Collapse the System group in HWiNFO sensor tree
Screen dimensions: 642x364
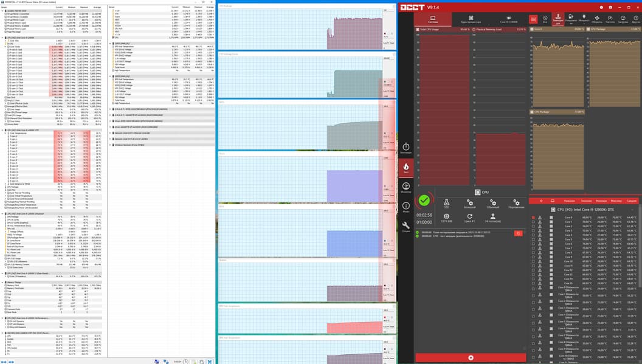[2, 11]
